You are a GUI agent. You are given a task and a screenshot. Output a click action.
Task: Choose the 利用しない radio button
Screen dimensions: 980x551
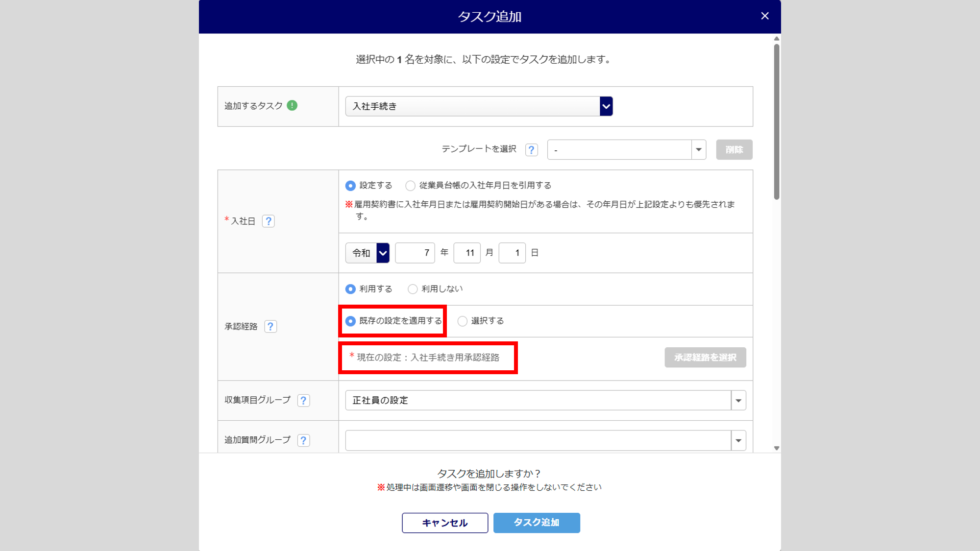pos(413,289)
